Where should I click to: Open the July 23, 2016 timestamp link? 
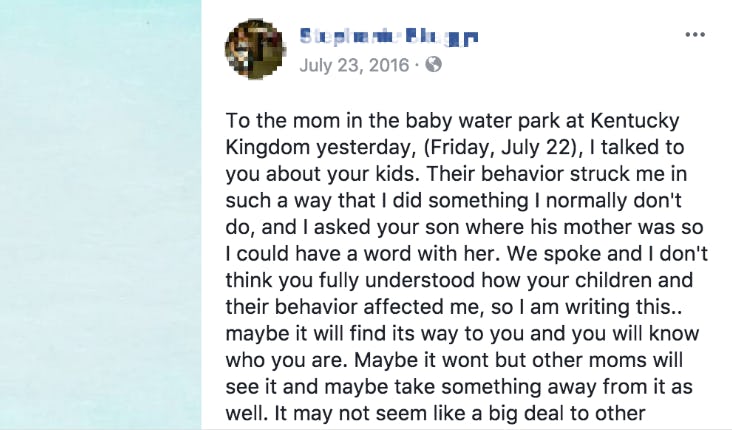click(354, 66)
